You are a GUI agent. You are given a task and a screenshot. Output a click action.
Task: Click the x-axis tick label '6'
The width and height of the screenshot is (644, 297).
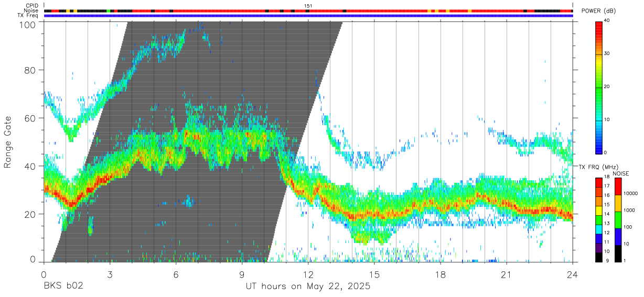point(176,274)
